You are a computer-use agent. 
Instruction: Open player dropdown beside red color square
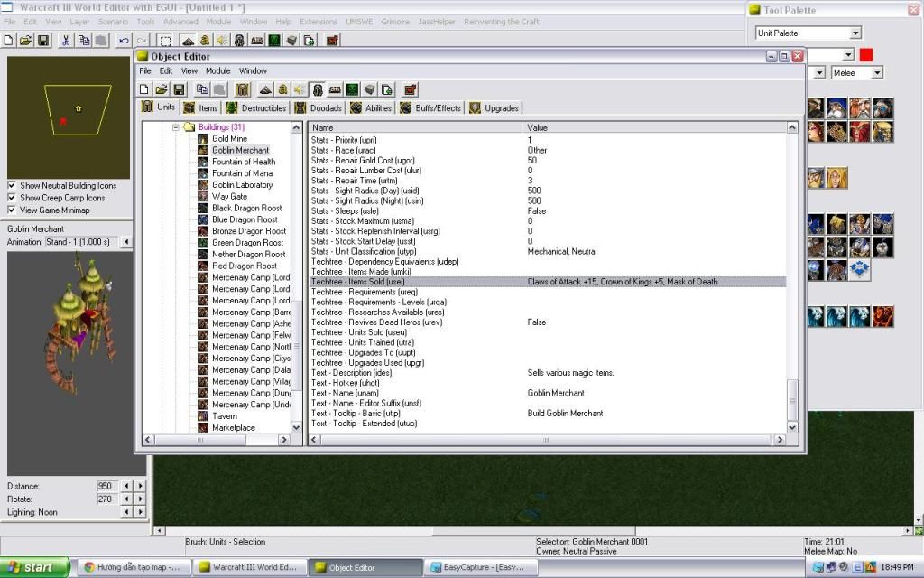(x=848, y=55)
